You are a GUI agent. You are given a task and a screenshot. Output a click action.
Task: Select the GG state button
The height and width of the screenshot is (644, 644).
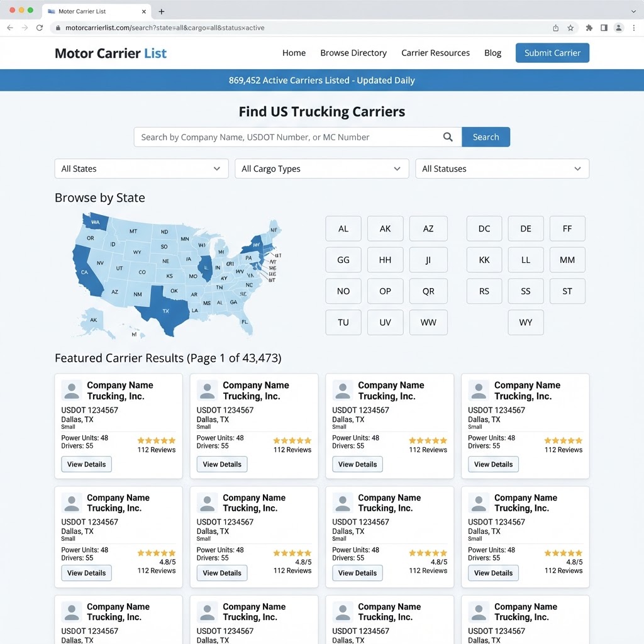[343, 260]
